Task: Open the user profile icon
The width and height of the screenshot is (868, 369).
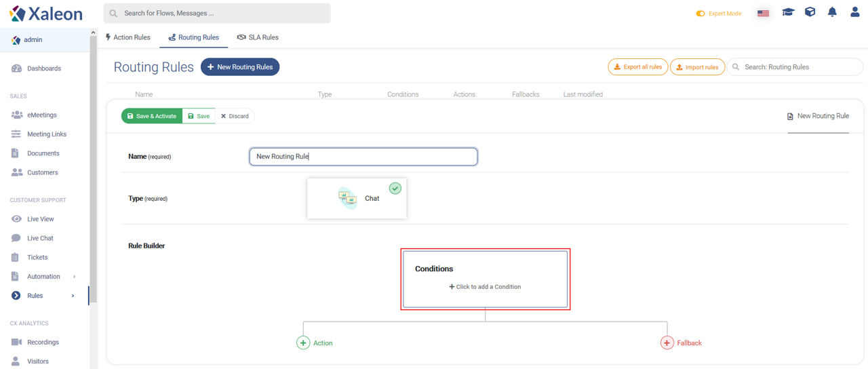Action: pyautogui.click(x=855, y=12)
